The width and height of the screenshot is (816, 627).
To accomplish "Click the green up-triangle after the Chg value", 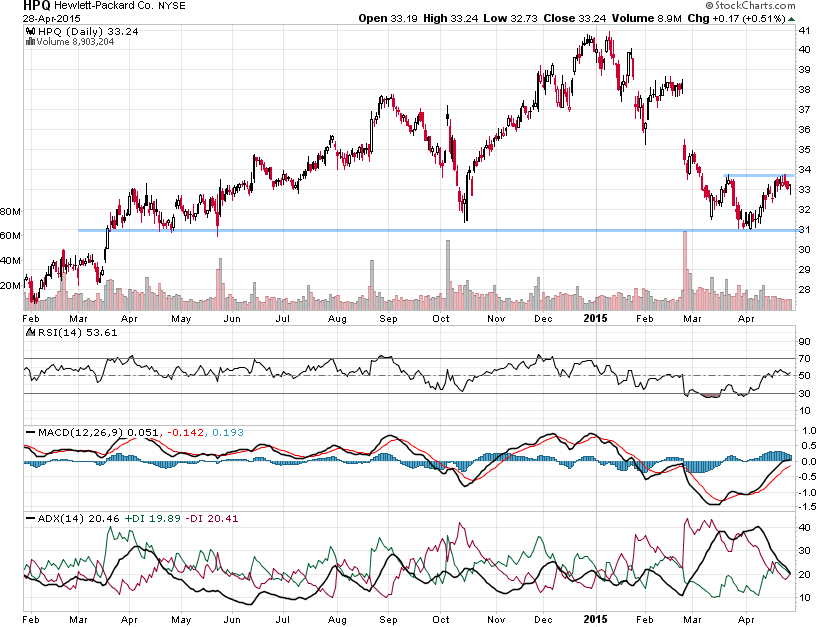I will 792,19.
